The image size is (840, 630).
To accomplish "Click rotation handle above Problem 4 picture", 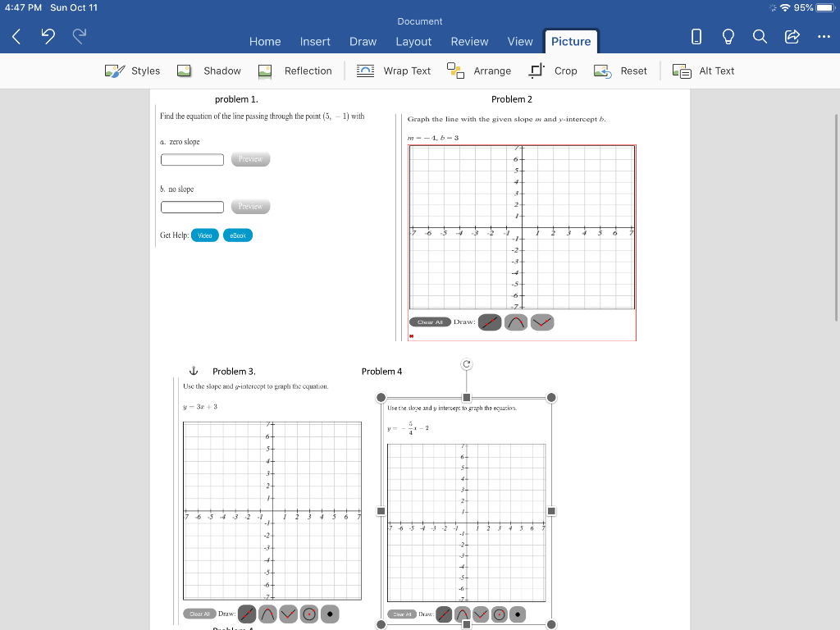I will 467,364.
